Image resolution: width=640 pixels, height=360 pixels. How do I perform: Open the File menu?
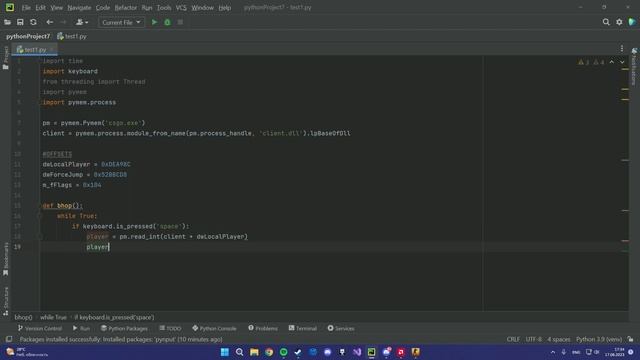coord(26,7)
